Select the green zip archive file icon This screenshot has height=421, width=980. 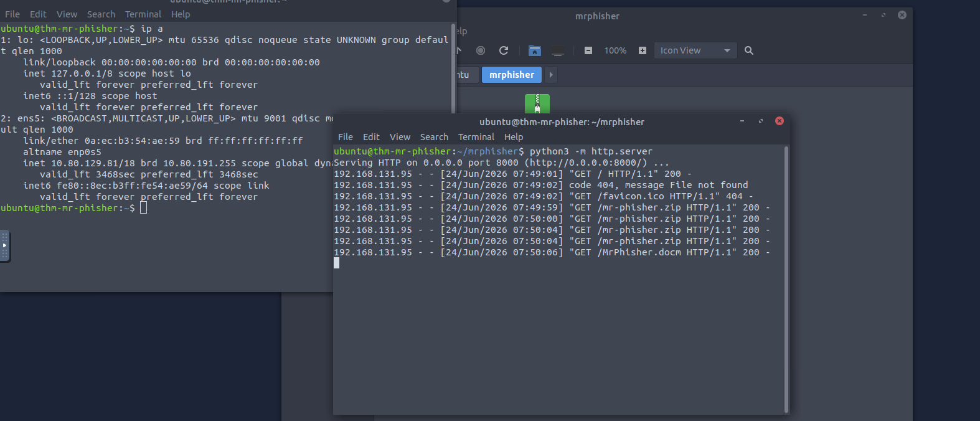point(537,103)
